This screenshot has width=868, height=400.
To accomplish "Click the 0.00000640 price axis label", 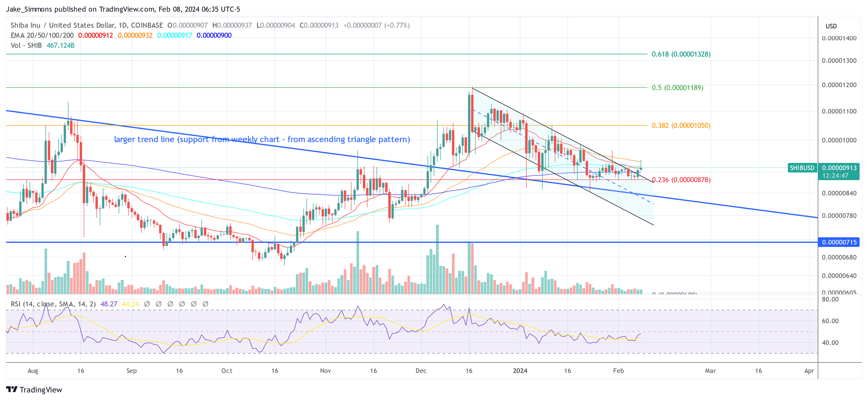I will [839, 276].
